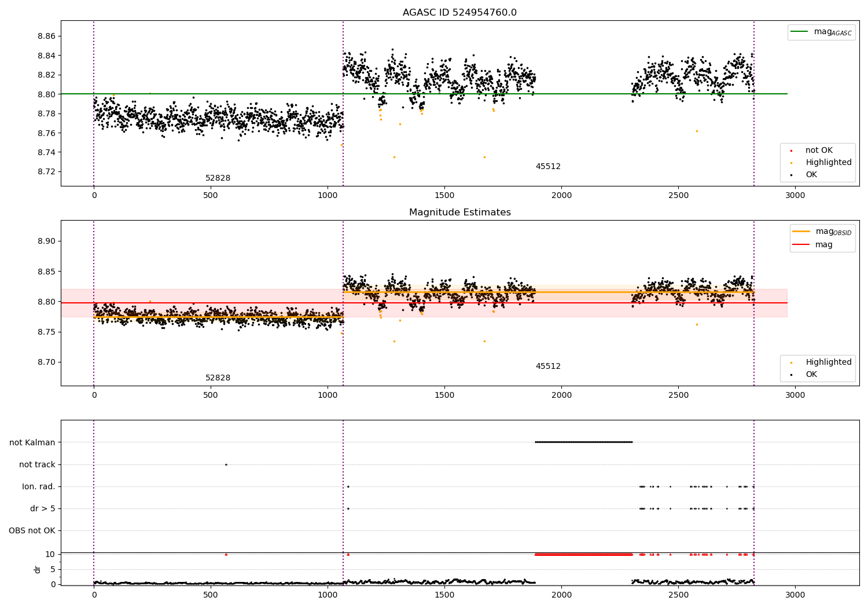Click the green mag AGASC legend entry
This screenshot has height=608, width=868.
[821, 32]
